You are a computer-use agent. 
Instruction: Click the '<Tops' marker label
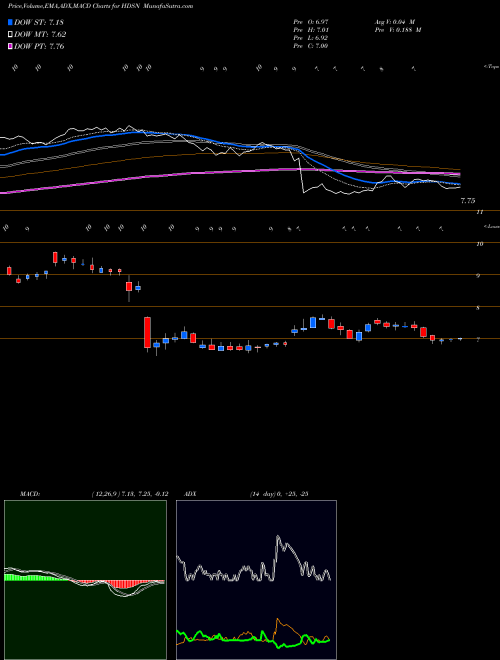coord(491,67)
